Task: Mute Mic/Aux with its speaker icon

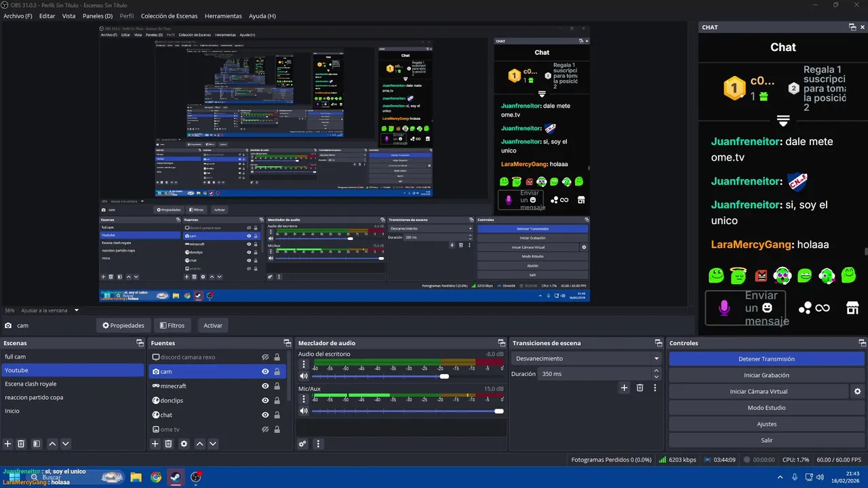Action: pyautogui.click(x=304, y=411)
